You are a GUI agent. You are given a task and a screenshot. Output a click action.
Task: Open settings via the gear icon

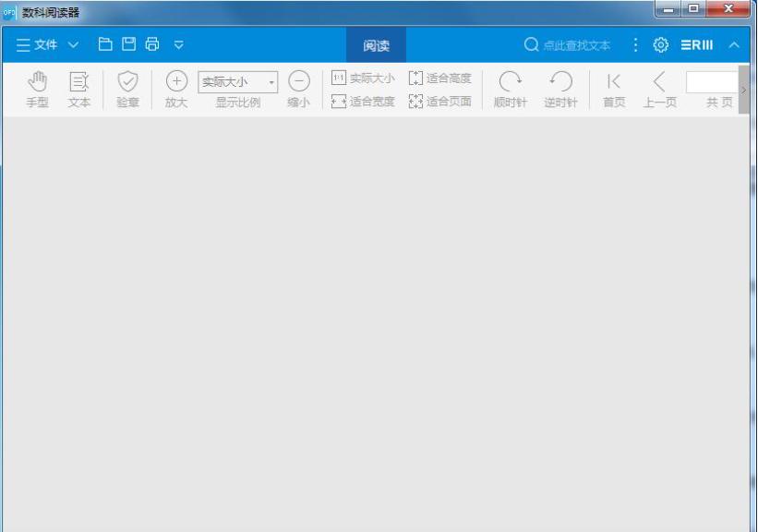(x=660, y=45)
